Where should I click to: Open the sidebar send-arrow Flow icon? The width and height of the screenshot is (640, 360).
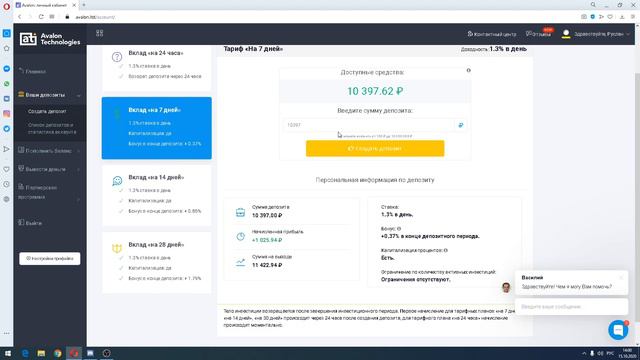7,149
